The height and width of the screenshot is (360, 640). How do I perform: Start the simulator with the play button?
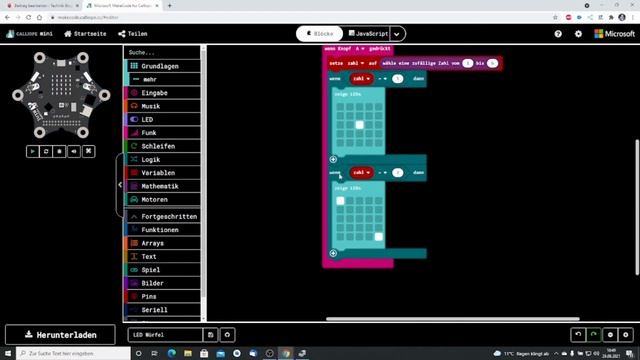(x=32, y=151)
